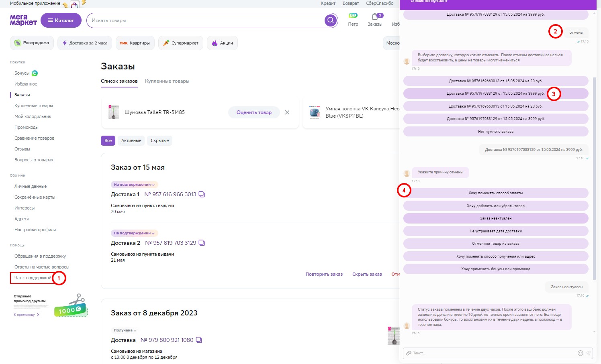Go to Избранное in the sidebar

(26, 84)
